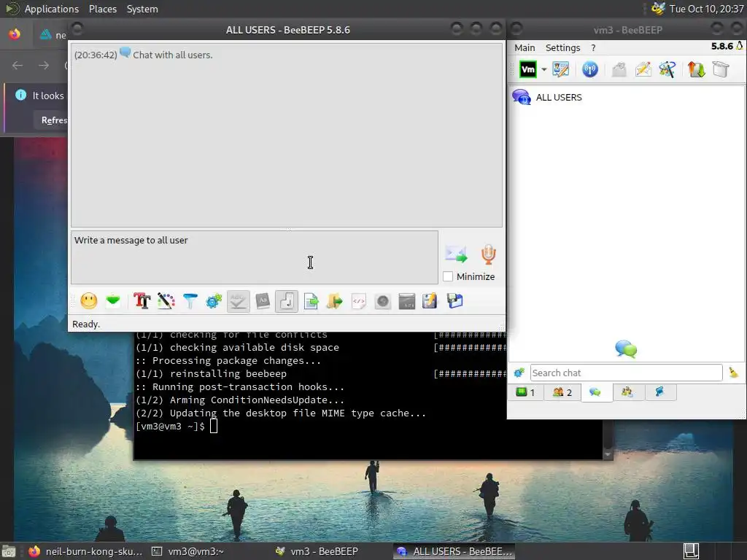Switch to the ALL USERS - BeeBEEP taskbar item
The width and height of the screenshot is (747, 560).
pos(454,551)
